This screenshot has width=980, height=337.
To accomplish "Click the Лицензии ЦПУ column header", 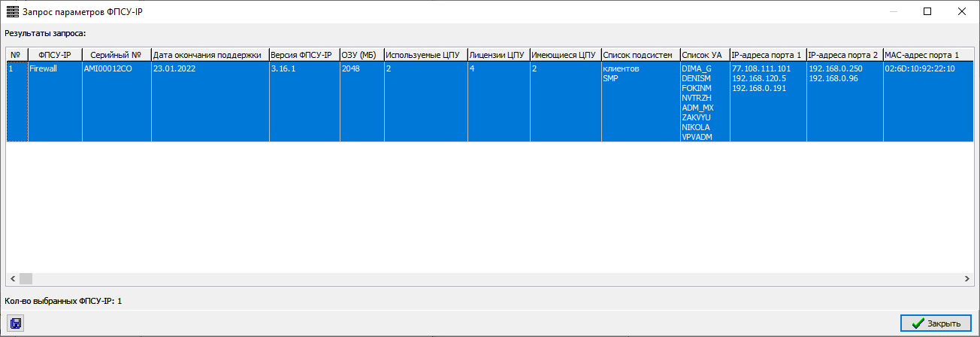I will click(496, 55).
